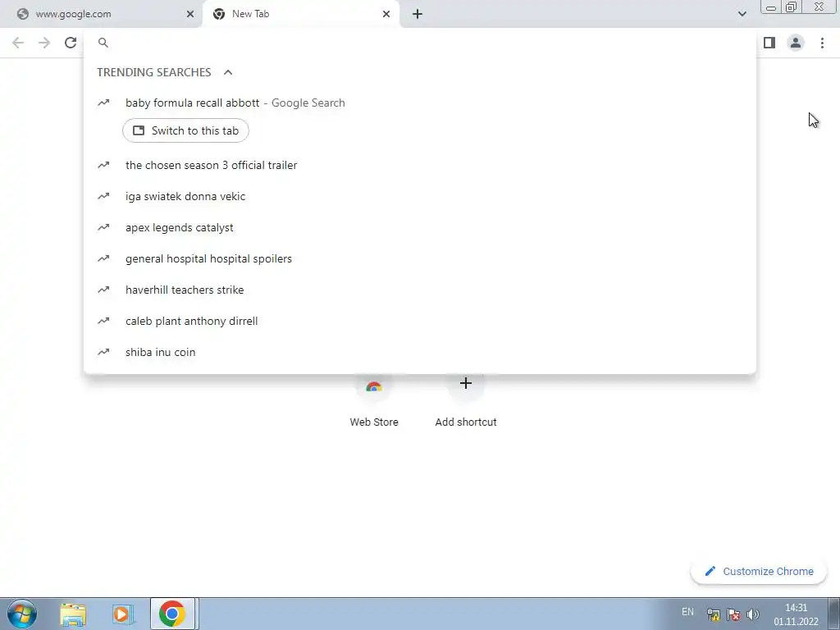Reload the page with refresh icon
Image resolution: width=840 pixels, height=630 pixels.
click(x=71, y=43)
